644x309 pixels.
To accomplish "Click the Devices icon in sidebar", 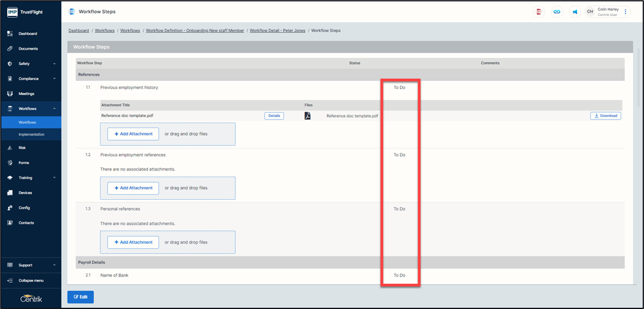I will click(10, 193).
